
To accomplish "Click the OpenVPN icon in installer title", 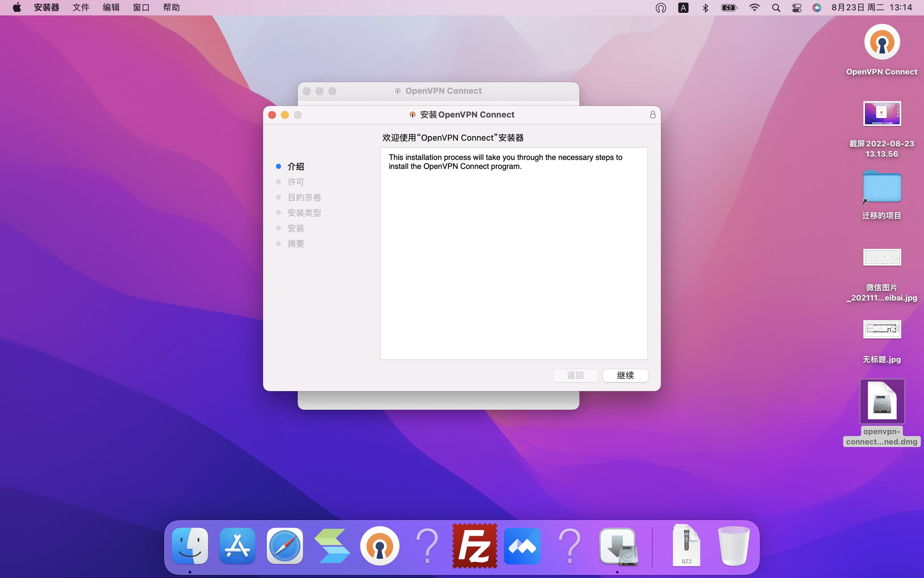I will click(x=412, y=115).
